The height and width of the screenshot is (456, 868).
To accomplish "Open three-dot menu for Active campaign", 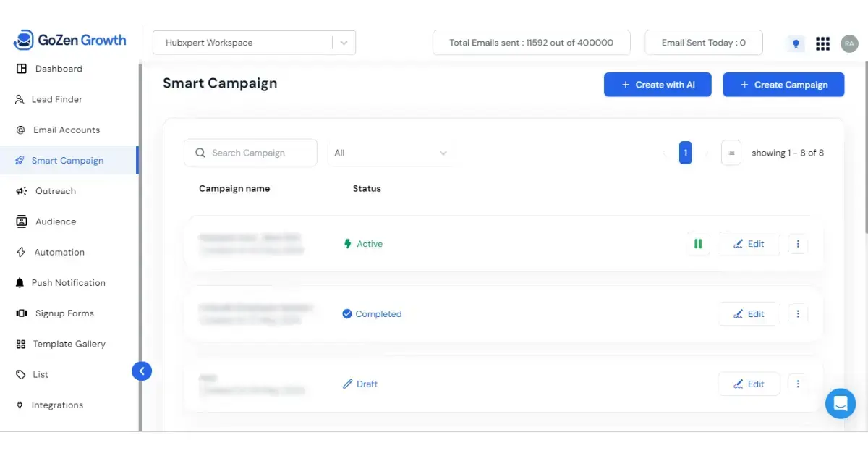I will pyautogui.click(x=798, y=244).
